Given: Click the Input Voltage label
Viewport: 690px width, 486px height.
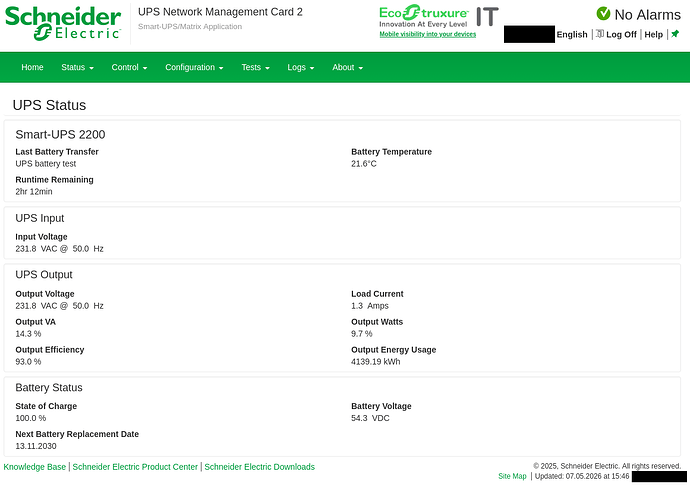Looking at the screenshot, I should [x=41, y=237].
